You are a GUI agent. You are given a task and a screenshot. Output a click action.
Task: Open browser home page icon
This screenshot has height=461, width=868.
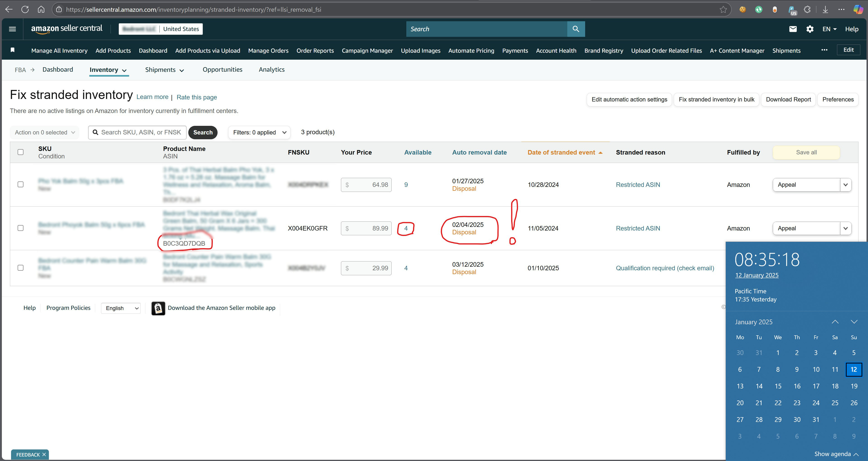[x=41, y=9]
